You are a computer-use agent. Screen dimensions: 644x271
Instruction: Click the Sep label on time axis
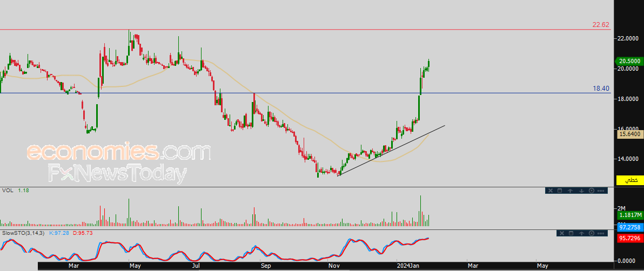pyautogui.click(x=266, y=266)
